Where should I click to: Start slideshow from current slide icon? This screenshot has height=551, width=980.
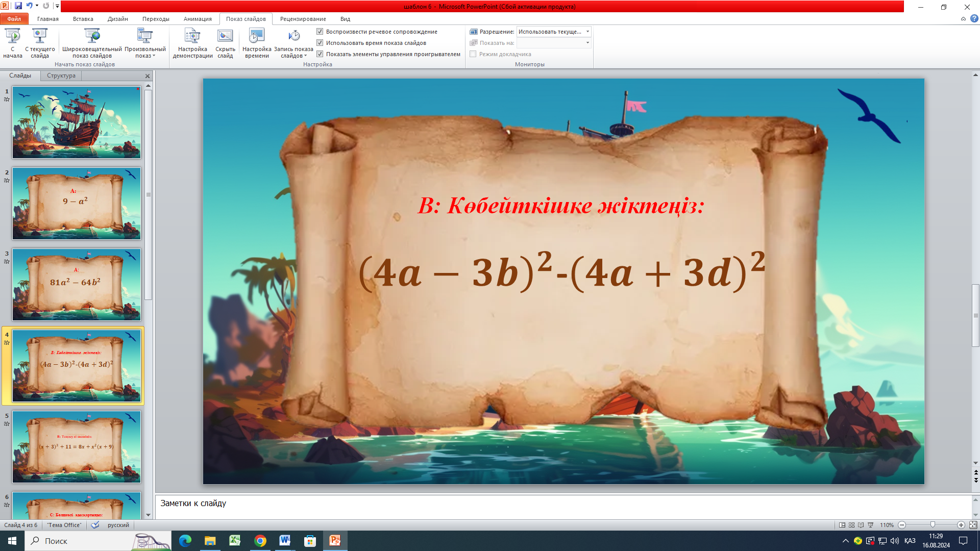[x=40, y=36]
